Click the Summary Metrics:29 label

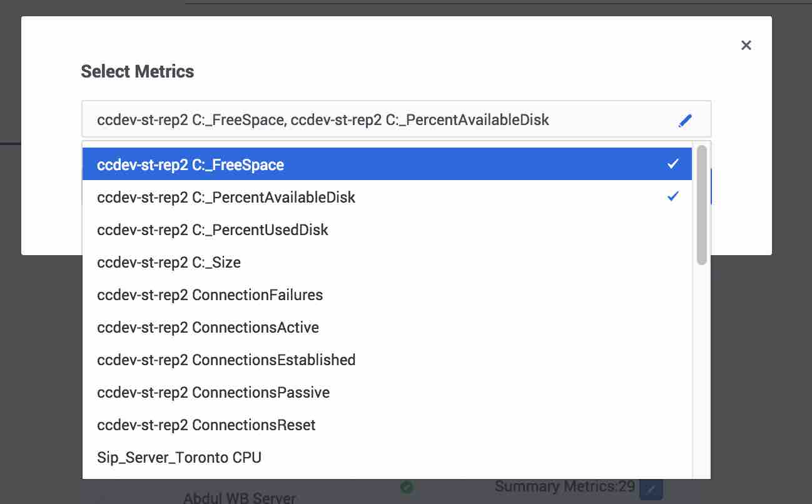pyautogui.click(x=564, y=486)
